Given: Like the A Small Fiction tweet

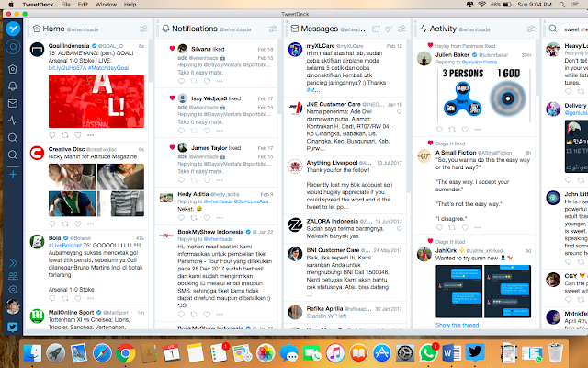Looking at the screenshot, I should [x=465, y=227].
